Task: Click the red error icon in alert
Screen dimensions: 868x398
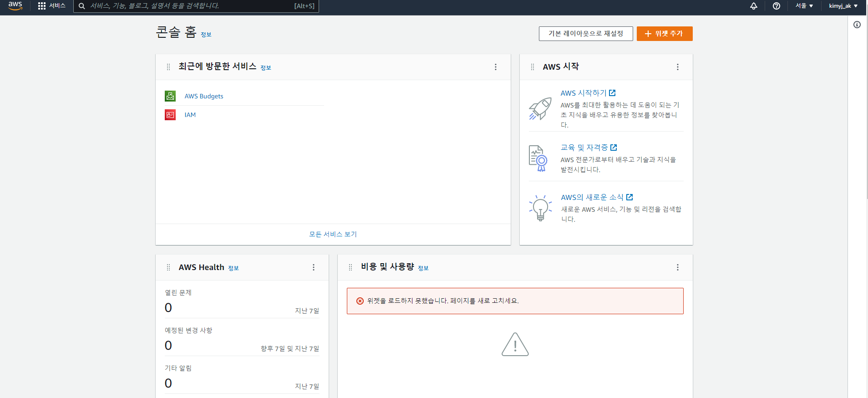Action: pos(360,301)
